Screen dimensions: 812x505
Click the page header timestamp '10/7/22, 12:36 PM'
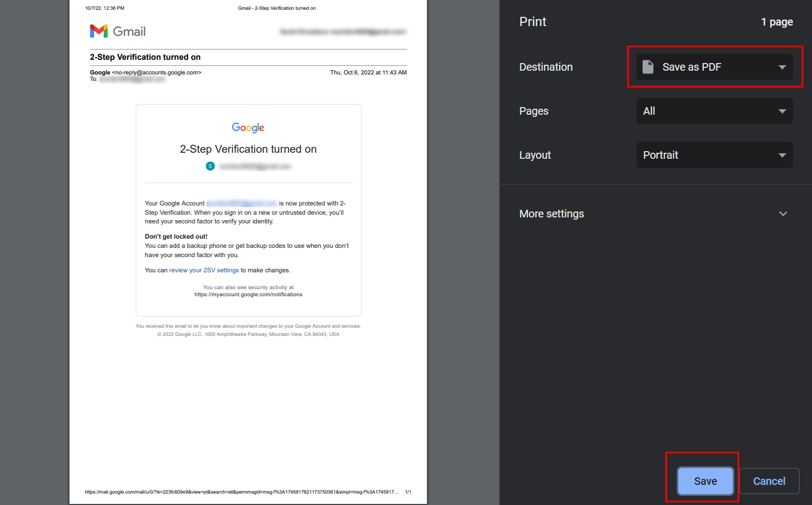pyautogui.click(x=105, y=8)
